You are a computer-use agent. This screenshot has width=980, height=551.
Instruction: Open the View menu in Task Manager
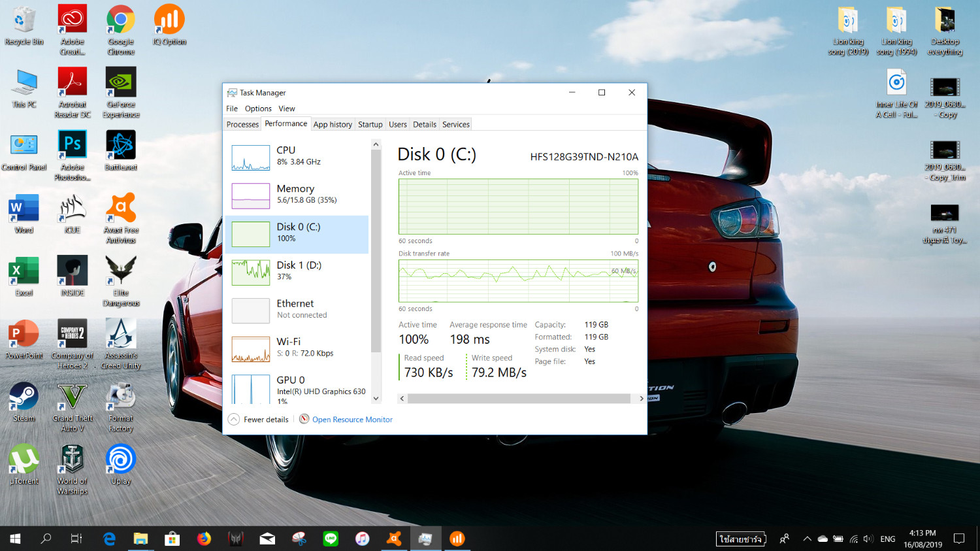tap(287, 109)
